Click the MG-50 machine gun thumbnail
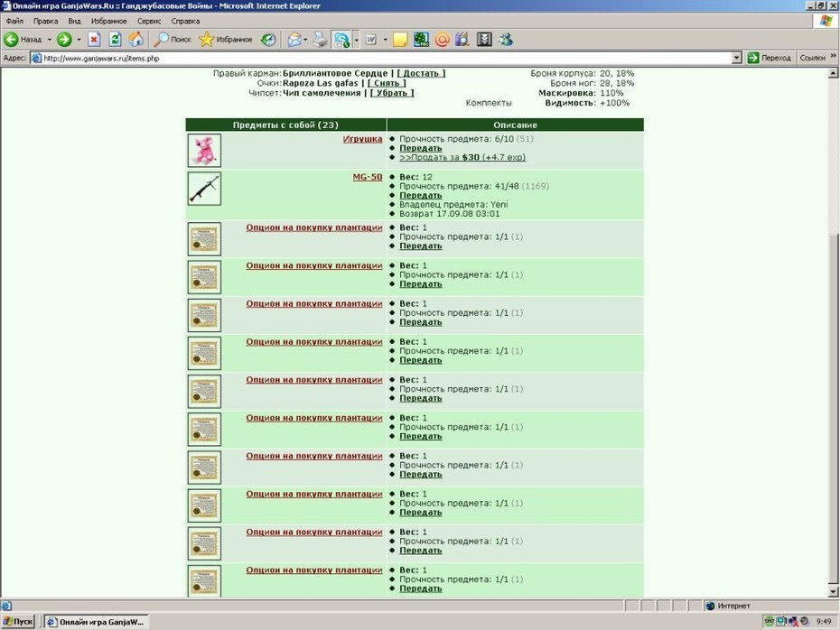 click(204, 189)
